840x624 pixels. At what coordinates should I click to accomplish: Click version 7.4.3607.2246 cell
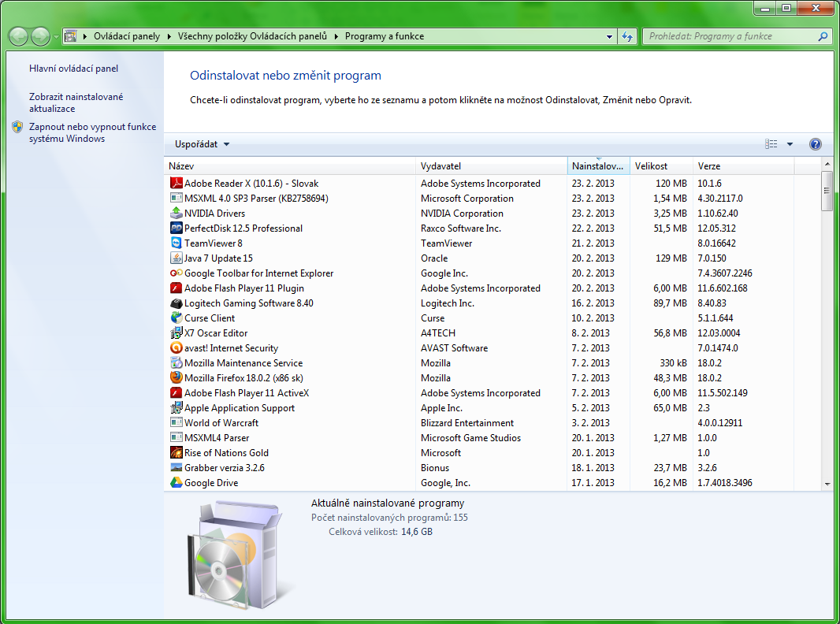point(725,273)
